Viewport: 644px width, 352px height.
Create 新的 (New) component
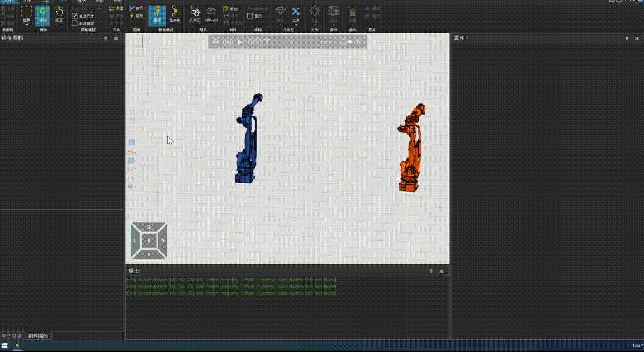(230, 9)
